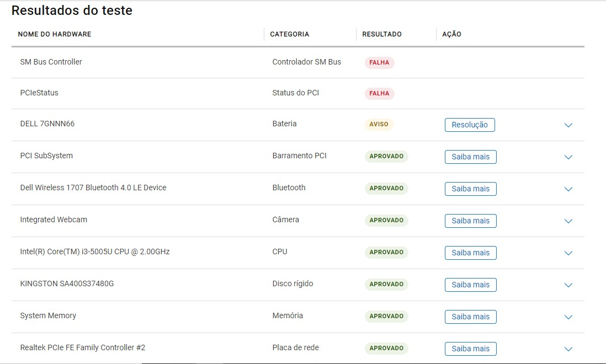Click Saiba mais for Integrated Webcam
The width and height of the screenshot is (606, 364).
(470, 221)
